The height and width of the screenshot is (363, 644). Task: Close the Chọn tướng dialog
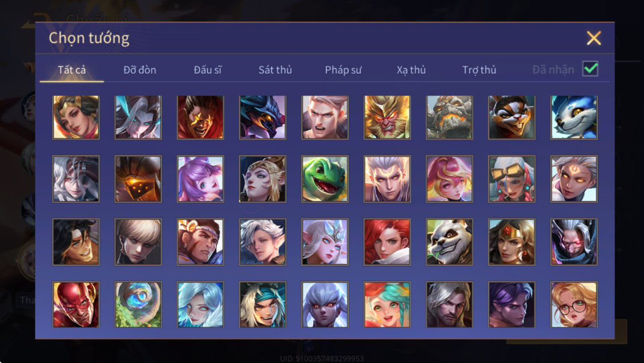click(594, 38)
